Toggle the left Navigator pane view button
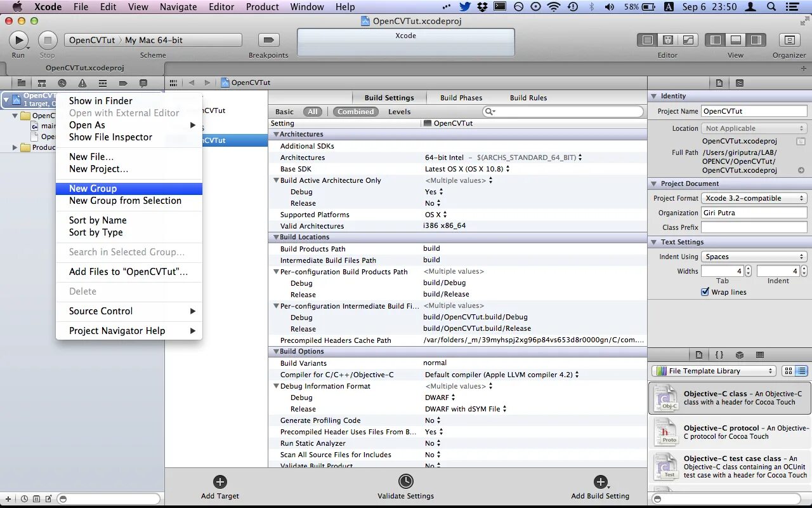Viewport: 812px width, 508px height. [x=716, y=40]
